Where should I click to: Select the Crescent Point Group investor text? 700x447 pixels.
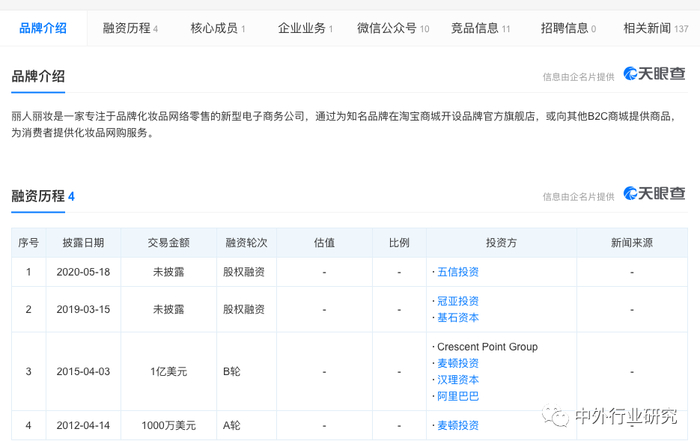pyautogui.click(x=487, y=347)
